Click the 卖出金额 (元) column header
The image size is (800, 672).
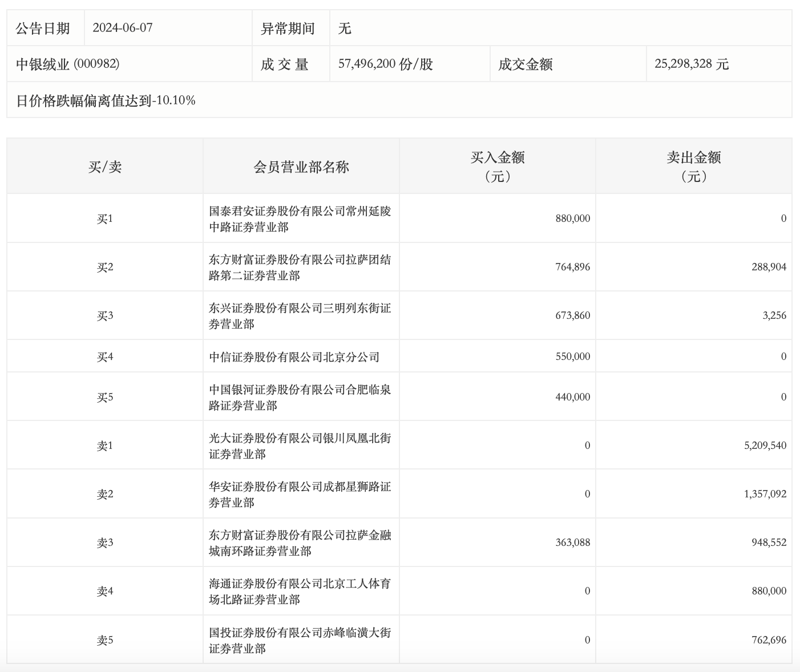click(693, 167)
